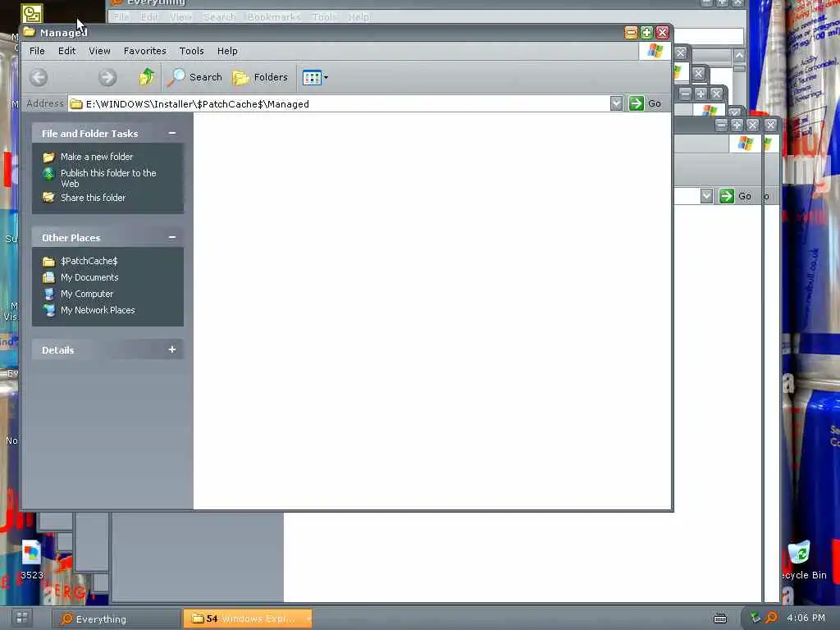Click Go button in the background Explorer window
This screenshot has height=630, width=840.
point(736,196)
